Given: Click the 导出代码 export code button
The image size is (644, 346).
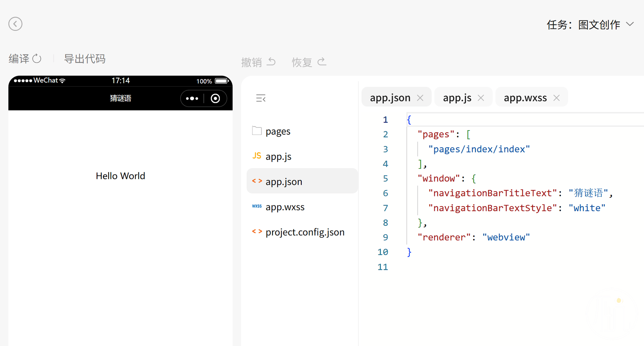Looking at the screenshot, I should point(85,59).
